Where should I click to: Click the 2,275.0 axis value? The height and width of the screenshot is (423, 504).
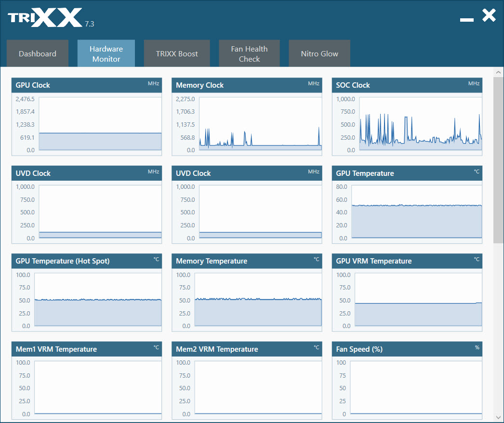pyautogui.click(x=185, y=99)
